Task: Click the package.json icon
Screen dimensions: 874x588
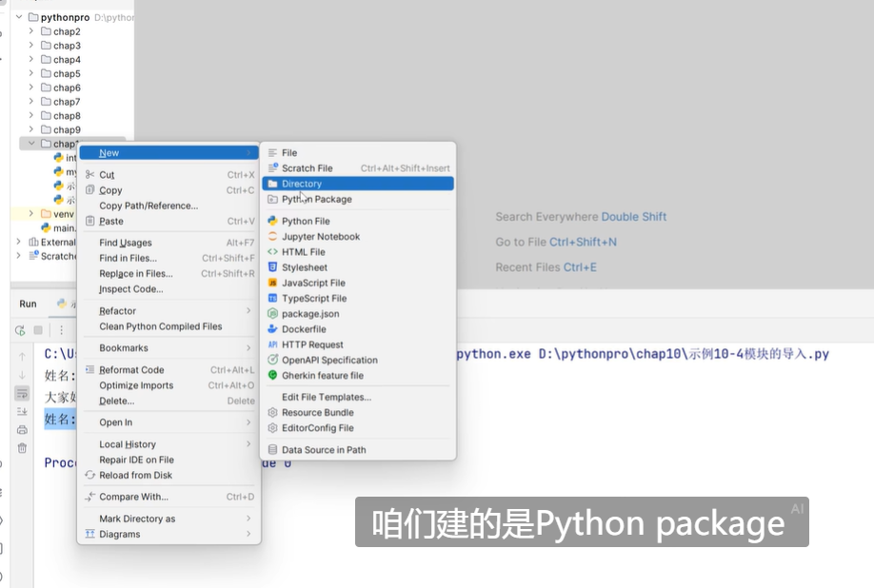Action: click(x=272, y=313)
